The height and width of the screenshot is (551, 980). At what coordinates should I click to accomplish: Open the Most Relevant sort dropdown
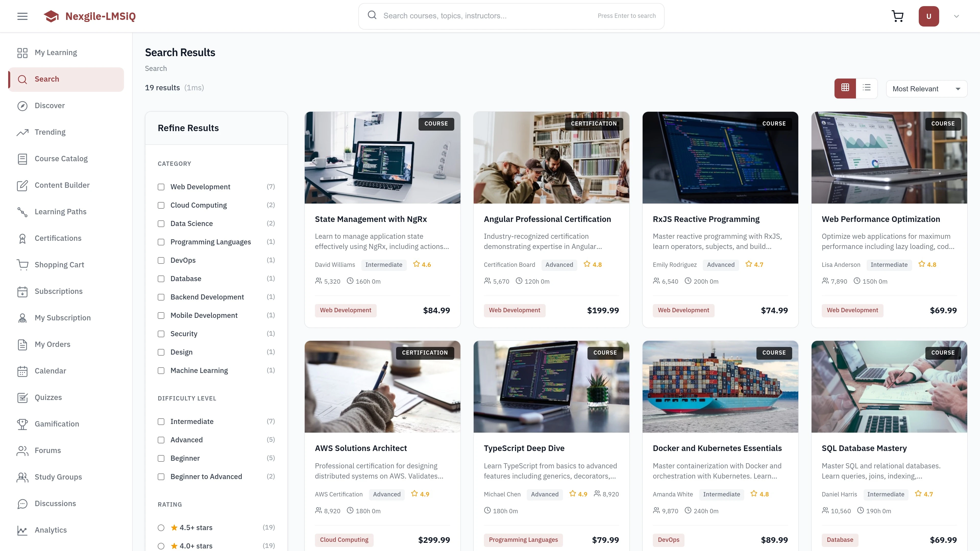(x=926, y=89)
